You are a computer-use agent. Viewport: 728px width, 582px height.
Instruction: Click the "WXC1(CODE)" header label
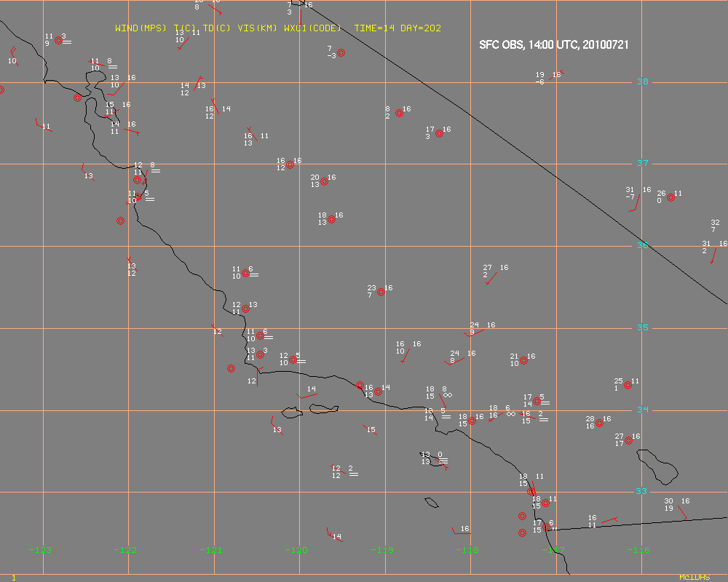[x=312, y=28]
